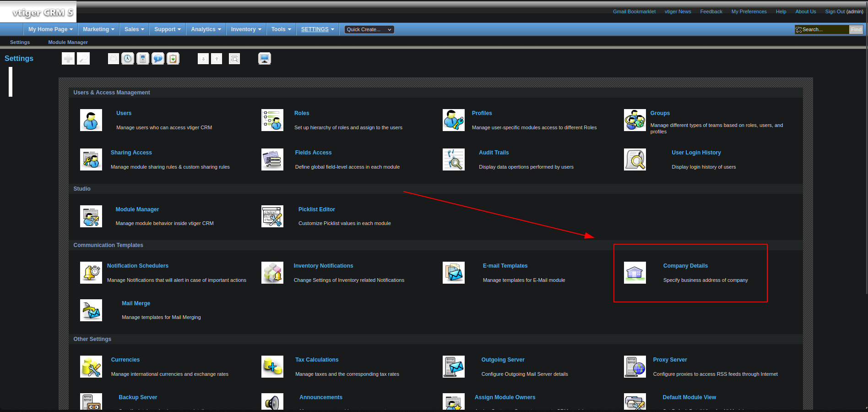Expand the Tools menu
The image size is (868, 412).
coord(281,29)
